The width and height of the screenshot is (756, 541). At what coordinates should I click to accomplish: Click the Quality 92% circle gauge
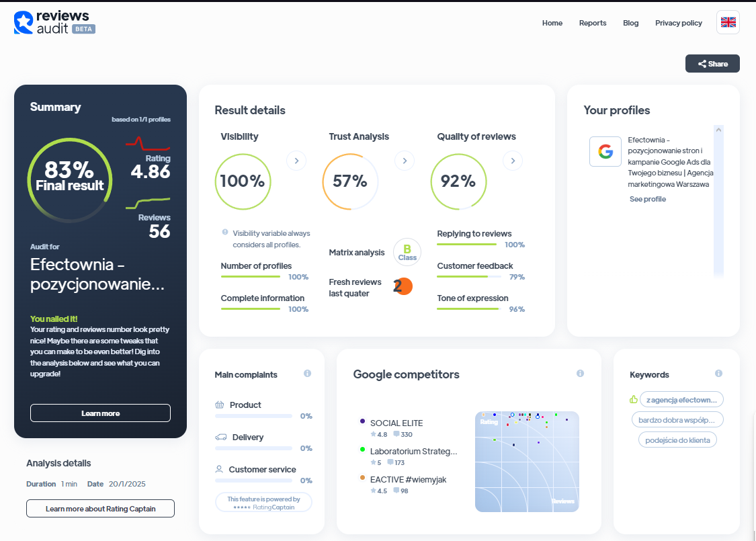tap(458, 181)
